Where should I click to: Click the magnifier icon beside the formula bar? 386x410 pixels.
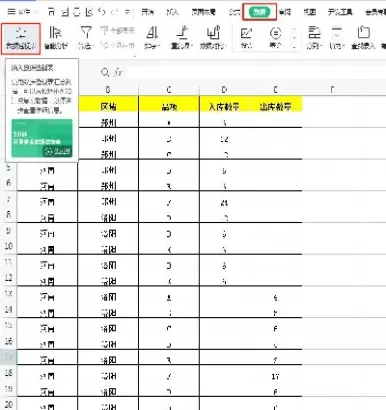105,72
